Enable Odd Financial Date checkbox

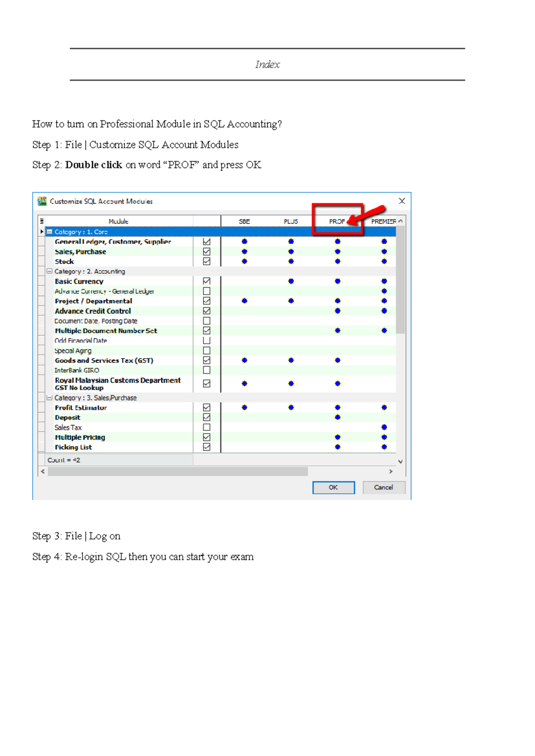(206, 341)
